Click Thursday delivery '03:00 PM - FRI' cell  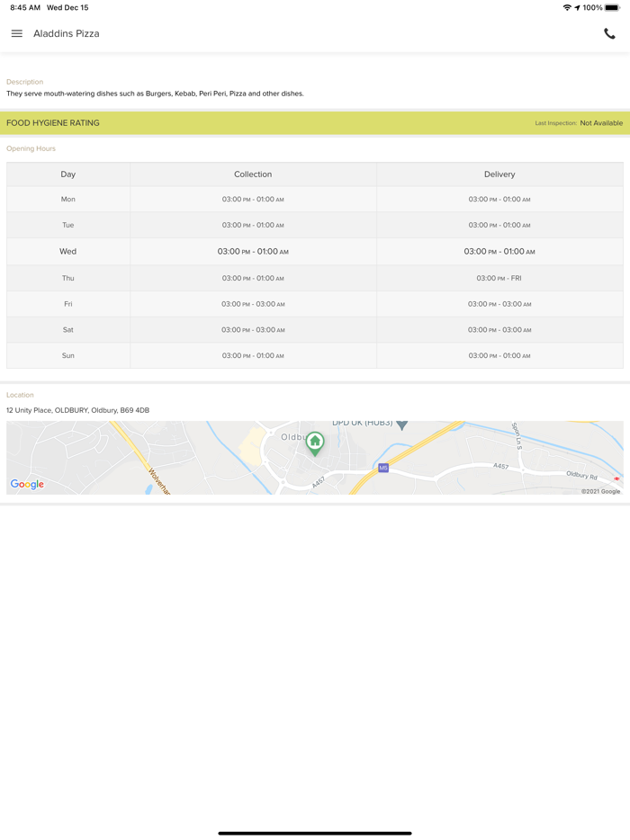pyautogui.click(x=499, y=278)
